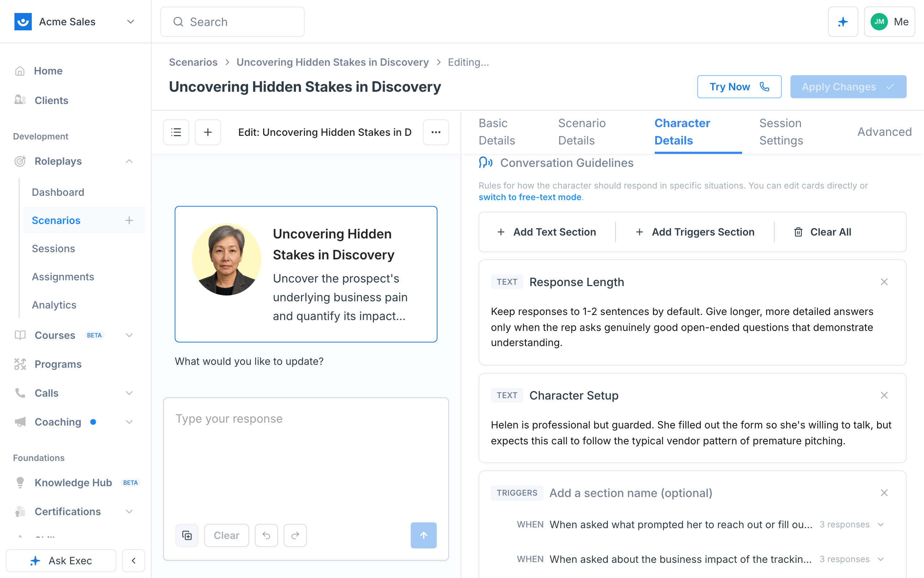Viewport: 924px width, 578px height.
Task: Open the three-dots more options menu
Action: 436,132
